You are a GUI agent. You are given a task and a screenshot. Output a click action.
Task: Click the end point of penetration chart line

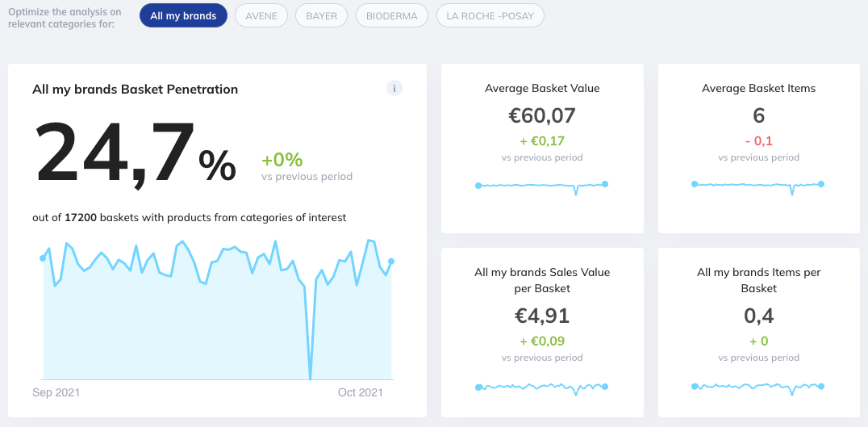tap(391, 261)
